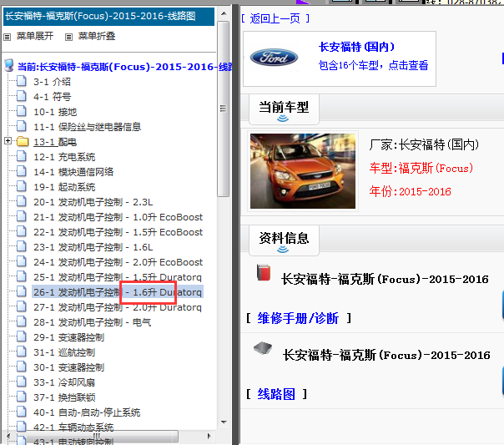Open 21-1 发动机电子控制 1.0升 EcoBoost
The width and height of the screenshot is (504, 445).
coord(118,217)
